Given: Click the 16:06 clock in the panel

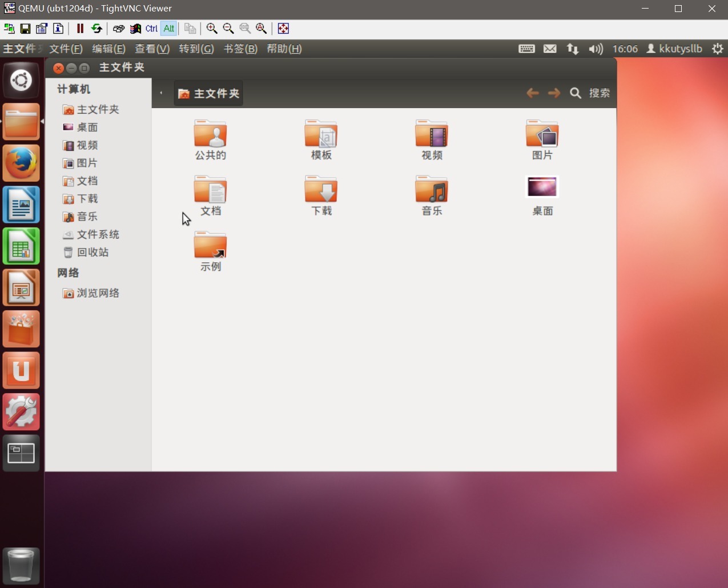Looking at the screenshot, I should 625,49.
